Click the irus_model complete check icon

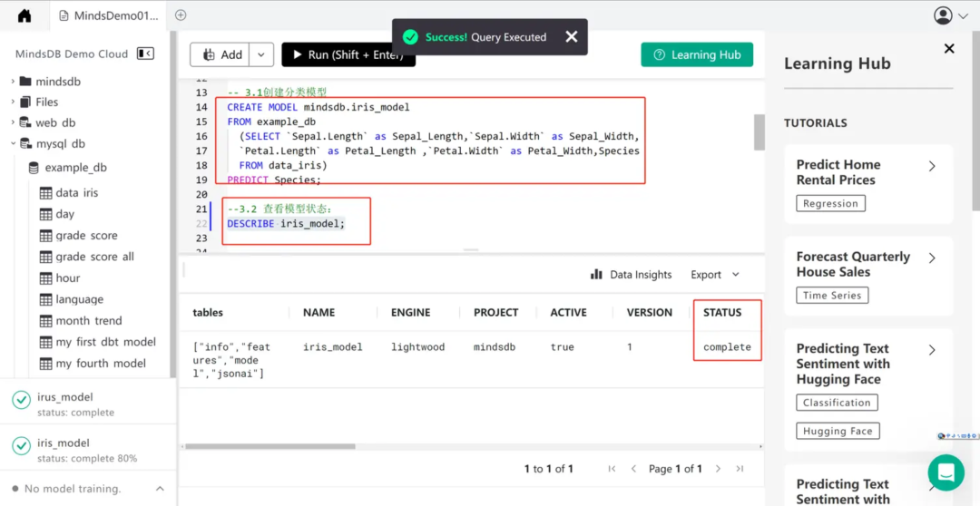pyautogui.click(x=22, y=401)
